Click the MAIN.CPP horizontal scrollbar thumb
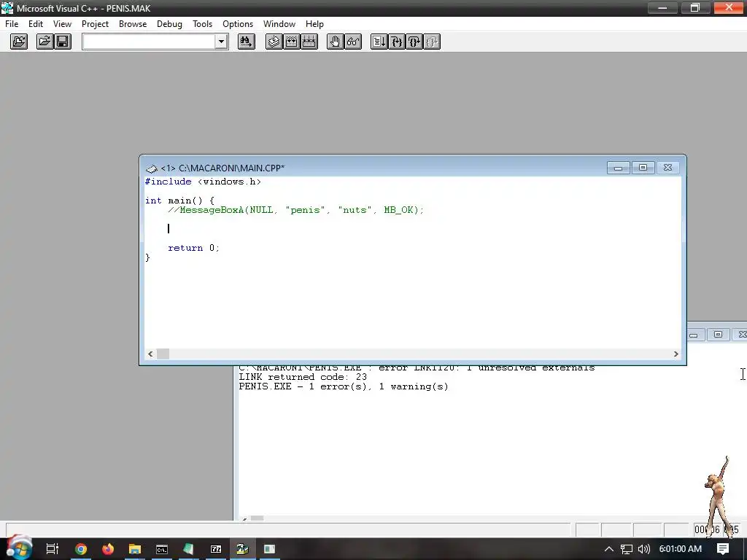 click(163, 354)
